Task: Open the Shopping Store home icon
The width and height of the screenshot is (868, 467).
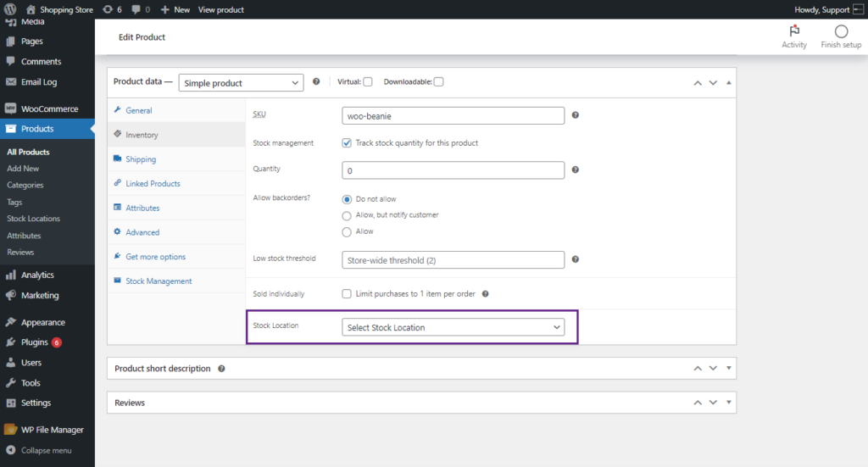Action: [x=31, y=9]
